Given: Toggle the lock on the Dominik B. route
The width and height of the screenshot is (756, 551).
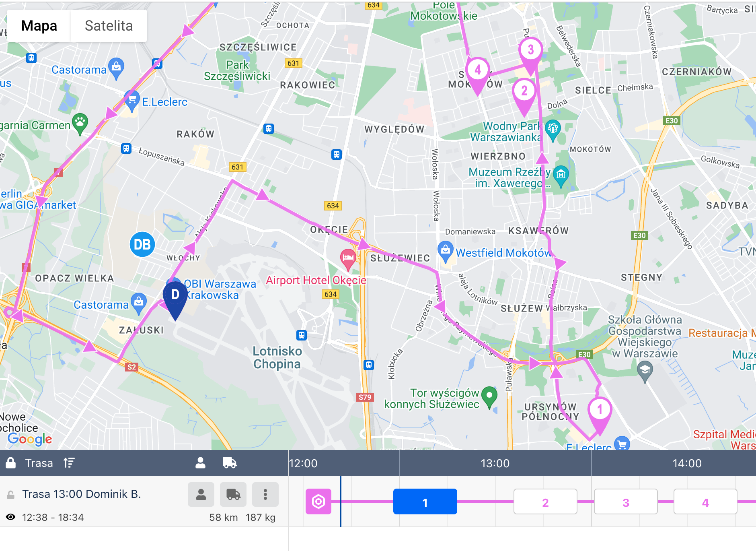Looking at the screenshot, I should (11, 494).
